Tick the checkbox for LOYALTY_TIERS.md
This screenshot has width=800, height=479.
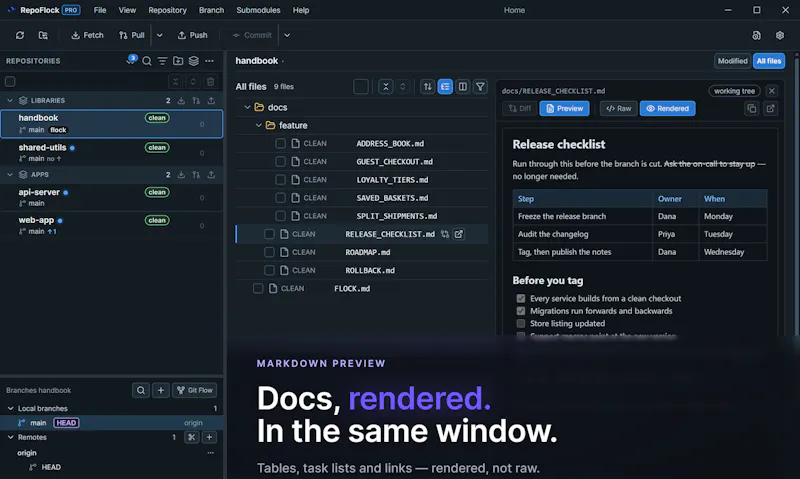point(280,180)
